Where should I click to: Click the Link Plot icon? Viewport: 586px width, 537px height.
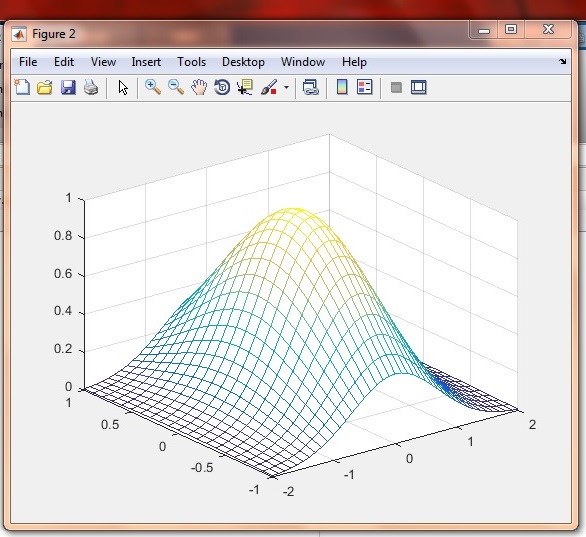(x=311, y=87)
